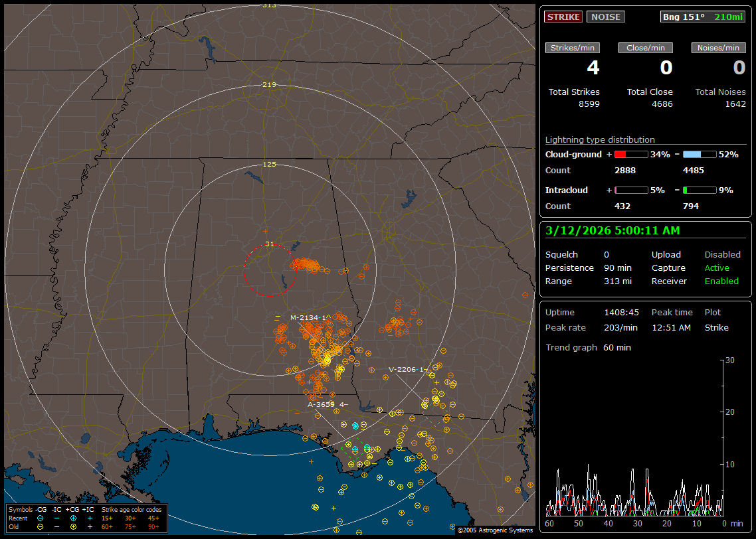Click the yellow old +CG legend symbol

coord(73,526)
